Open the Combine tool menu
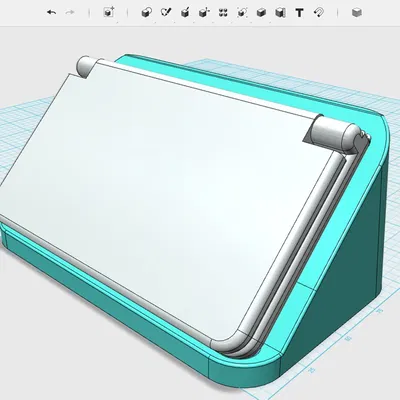The width and height of the screenshot is (400, 400). tap(261, 13)
